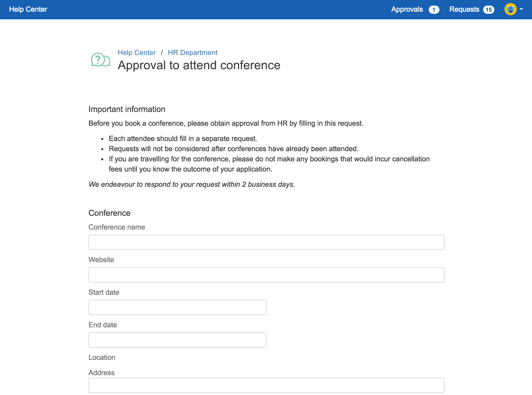This screenshot has height=395, width=532.
Task: Click the Conference name label
Action: click(117, 227)
